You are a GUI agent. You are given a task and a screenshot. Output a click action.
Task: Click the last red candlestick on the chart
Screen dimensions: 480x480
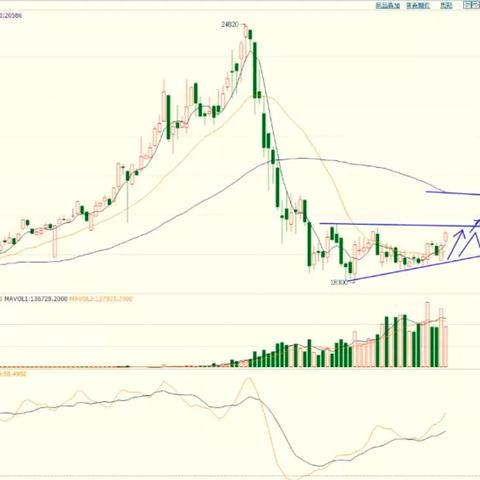(446, 237)
